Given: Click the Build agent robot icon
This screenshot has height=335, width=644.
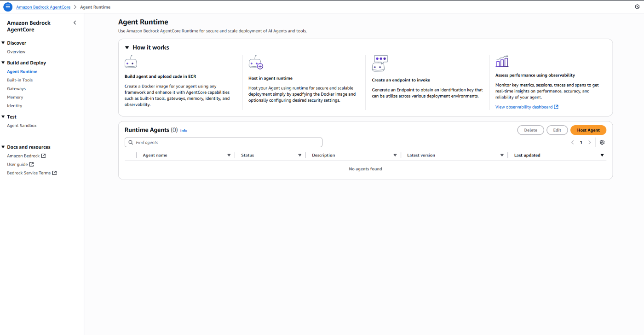Looking at the screenshot, I should (131, 62).
